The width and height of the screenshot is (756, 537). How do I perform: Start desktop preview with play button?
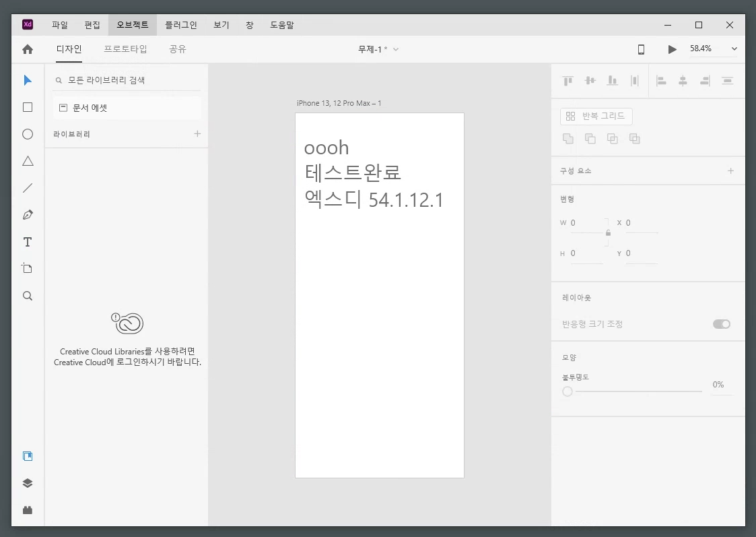pos(672,49)
